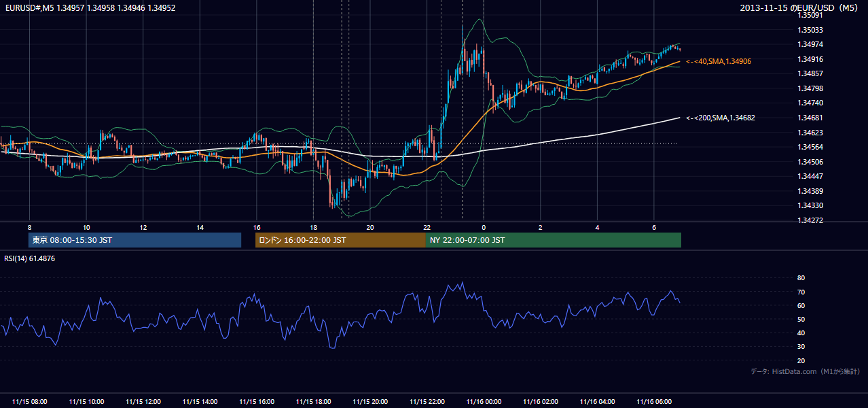Open the HistData.com data source credit
The height and width of the screenshot is (408, 868).
(806, 371)
